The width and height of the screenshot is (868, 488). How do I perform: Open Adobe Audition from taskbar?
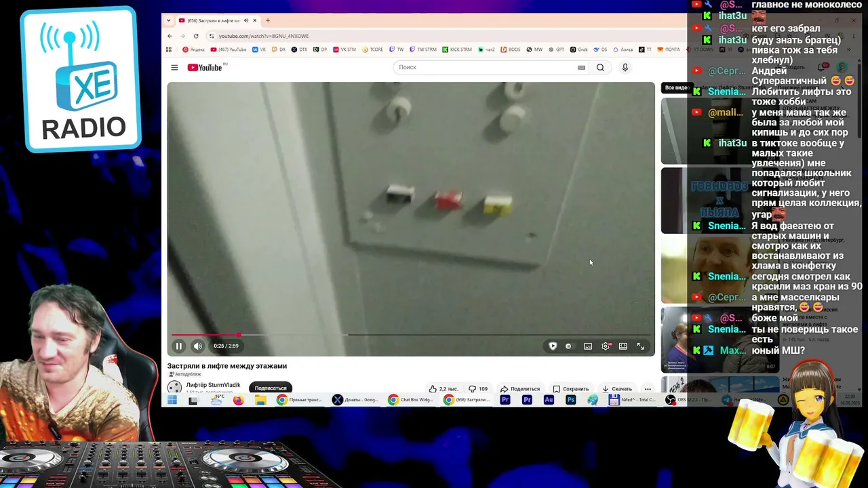tap(549, 401)
